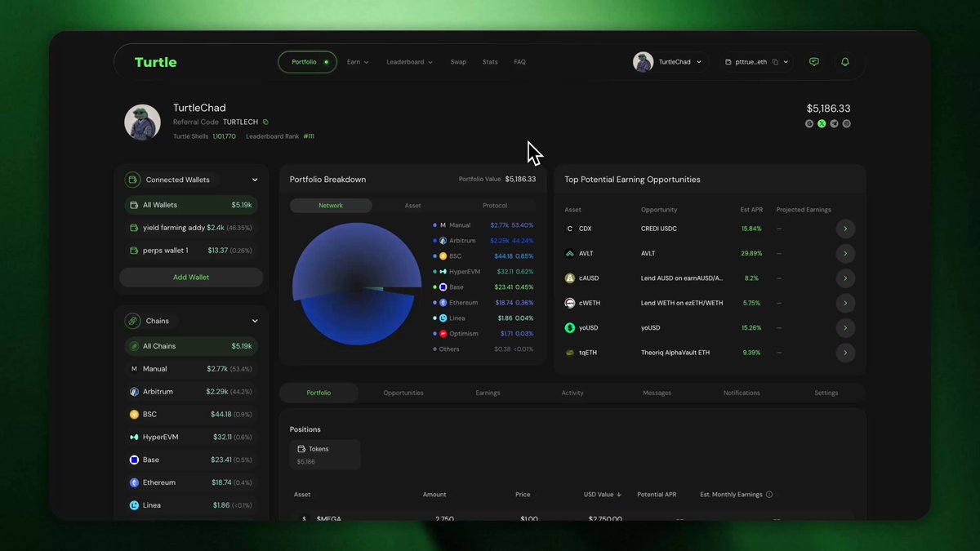The height and width of the screenshot is (551, 980).
Task: Open the messages chat icon in header
Action: 813,62
